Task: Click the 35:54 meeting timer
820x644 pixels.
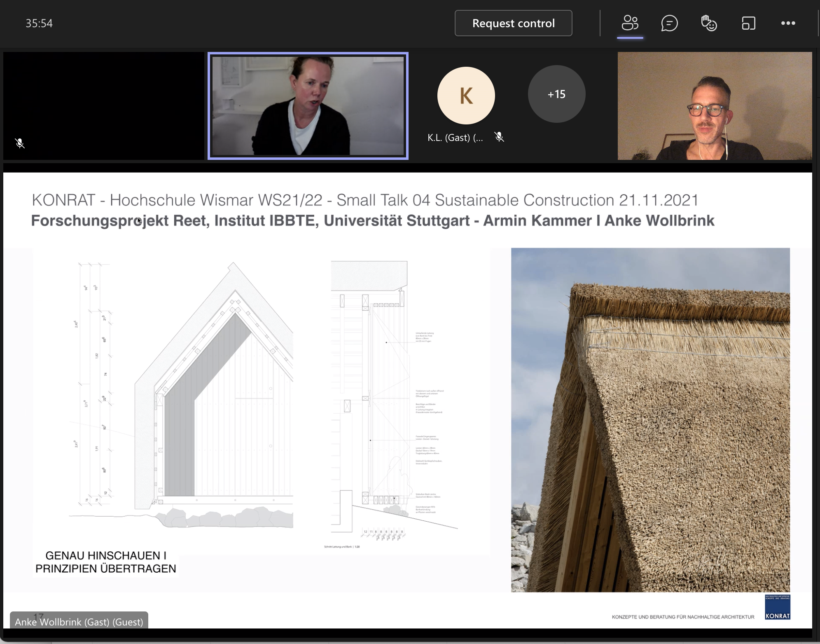Action: 39,23
